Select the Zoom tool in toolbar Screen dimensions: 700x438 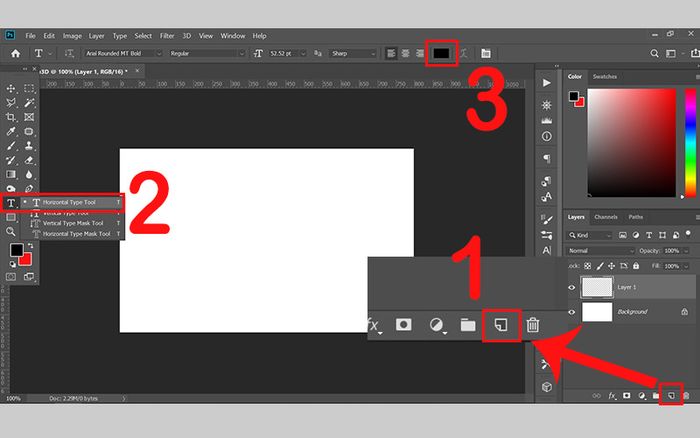click(x=11, y=231)
